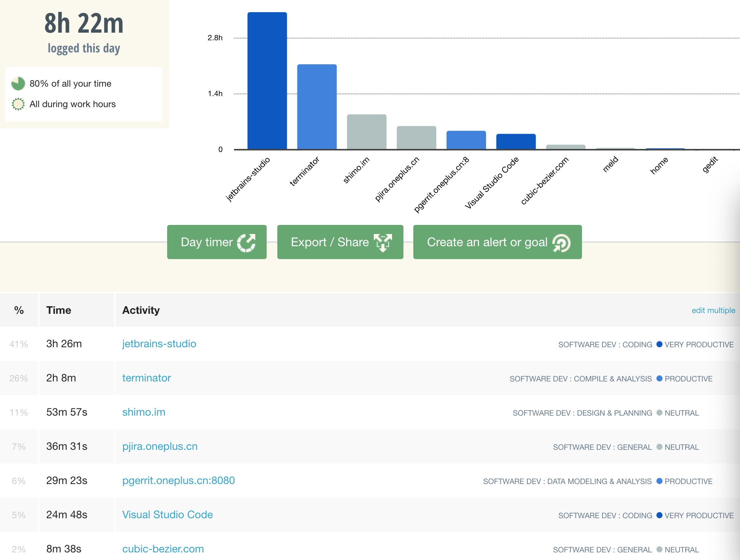This screenshot has height=560, width=740.
Task: Click the tall jetbrains-studio chart bar
Action: (267, 81)
